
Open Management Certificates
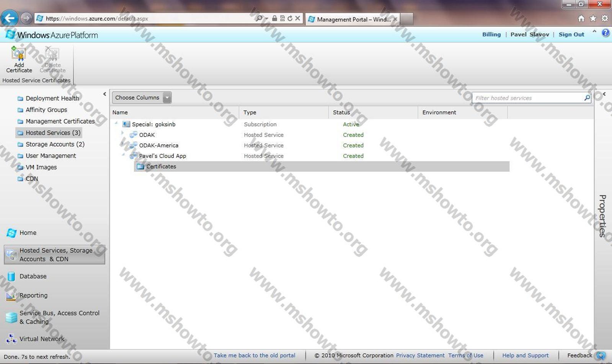(60, 121)
